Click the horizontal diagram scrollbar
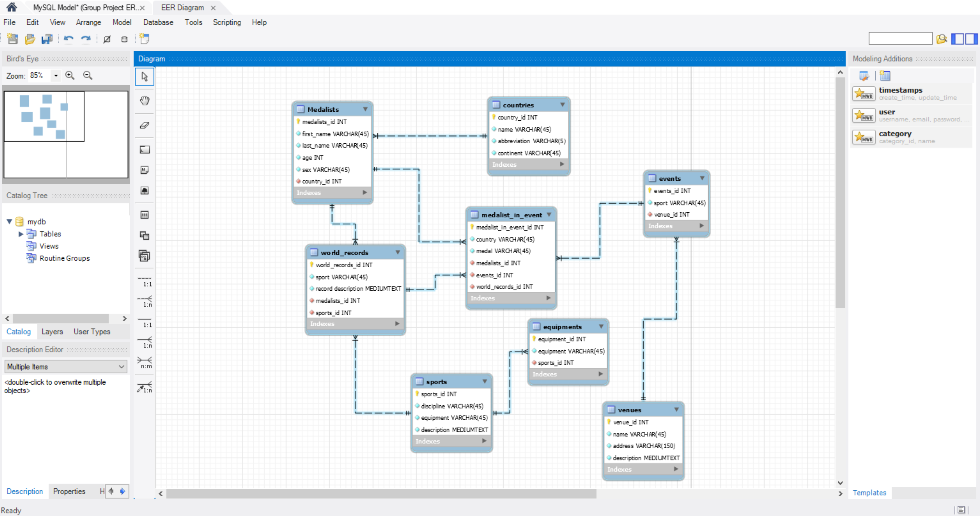 tap(380, 494)
